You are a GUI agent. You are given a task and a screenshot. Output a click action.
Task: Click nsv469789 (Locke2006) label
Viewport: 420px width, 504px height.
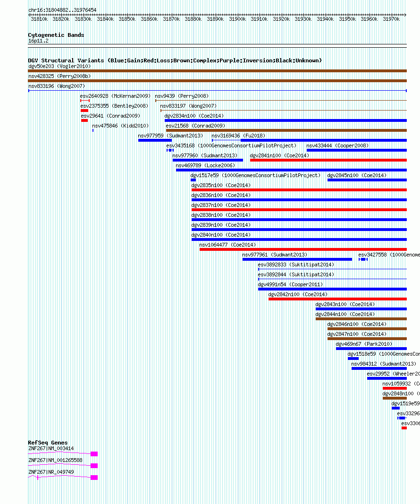pyautogui.click(x=205, y=165)
